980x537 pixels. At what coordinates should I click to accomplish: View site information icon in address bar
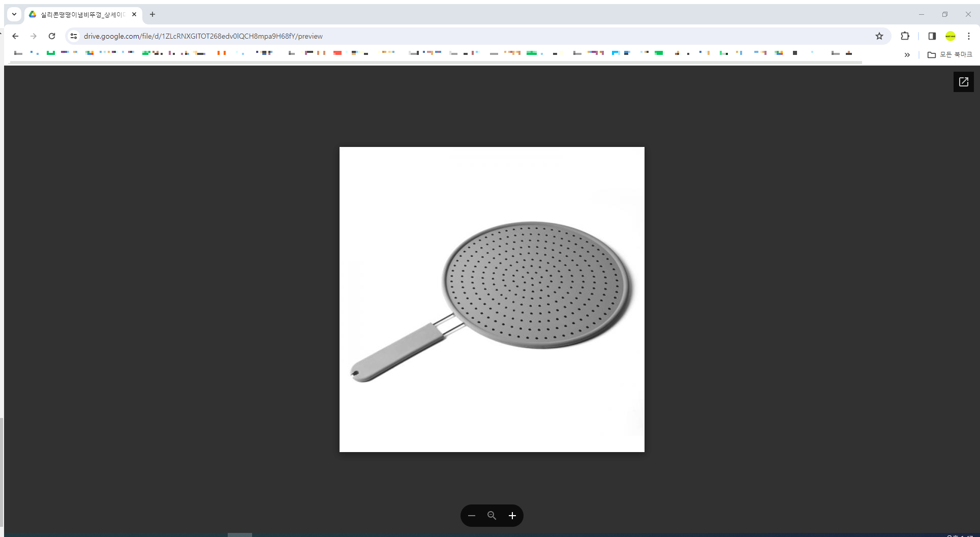pos(74,36)
